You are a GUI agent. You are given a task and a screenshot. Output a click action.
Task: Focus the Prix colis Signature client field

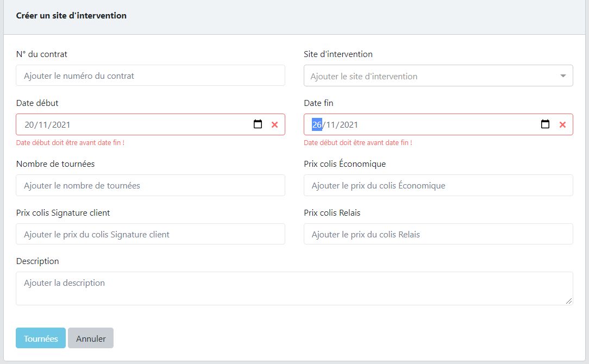pyautogui.click(x=151, y=234)
